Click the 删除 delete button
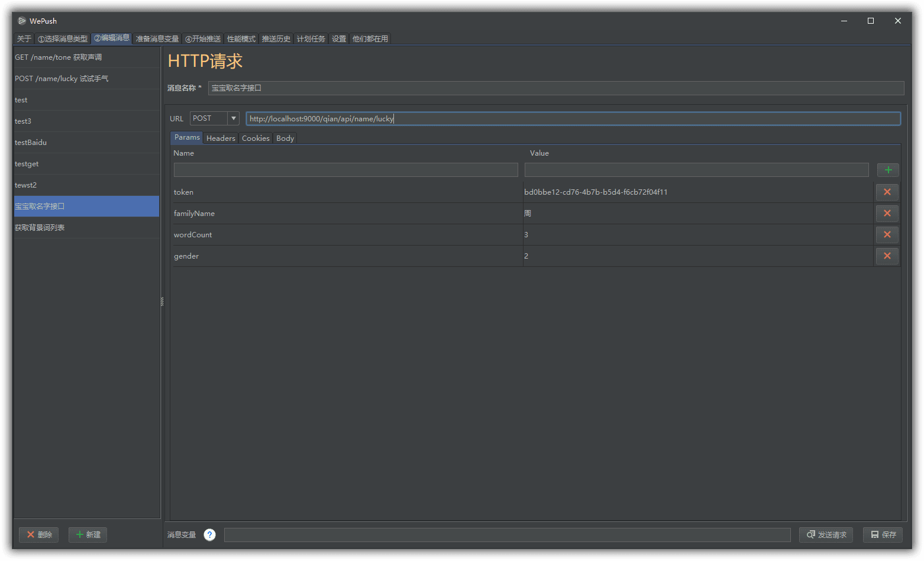Screen dimensions: 924x561 click(x=39, y=535)
